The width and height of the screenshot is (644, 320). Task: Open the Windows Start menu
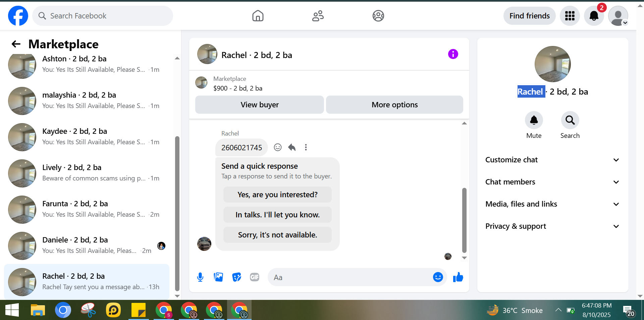pyautogui.click(x=12, y=310)
